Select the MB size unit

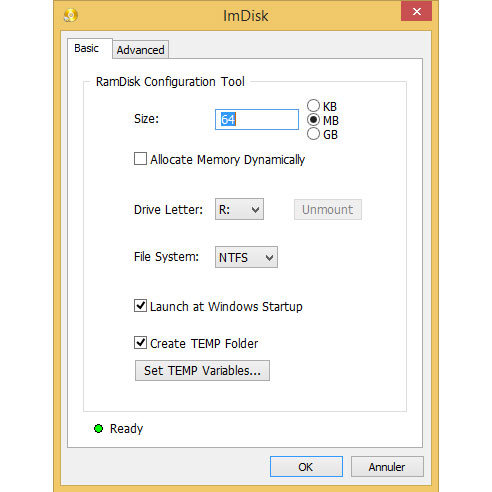click(313, 120)
